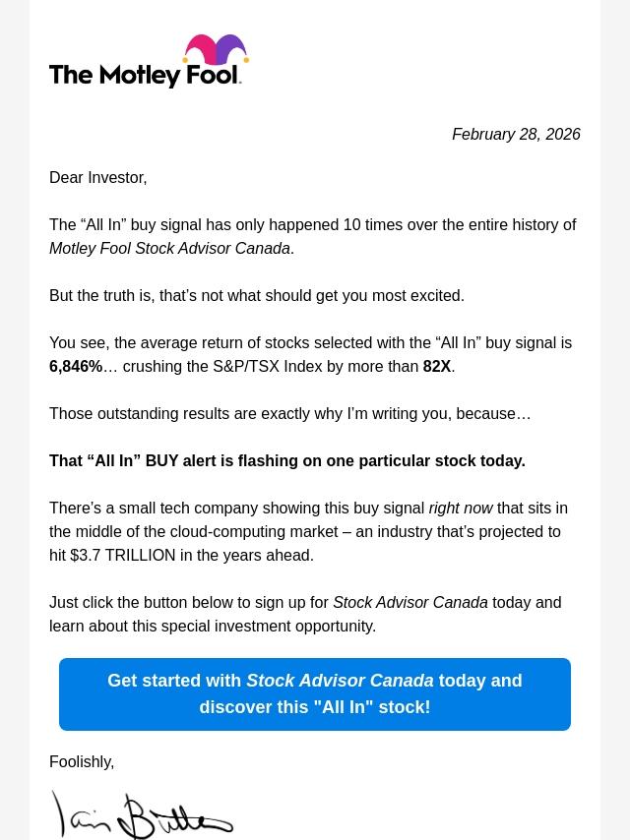Screen dimensions: 630x840
Task: Click the bold 82X figure
Action: [436, 366]
